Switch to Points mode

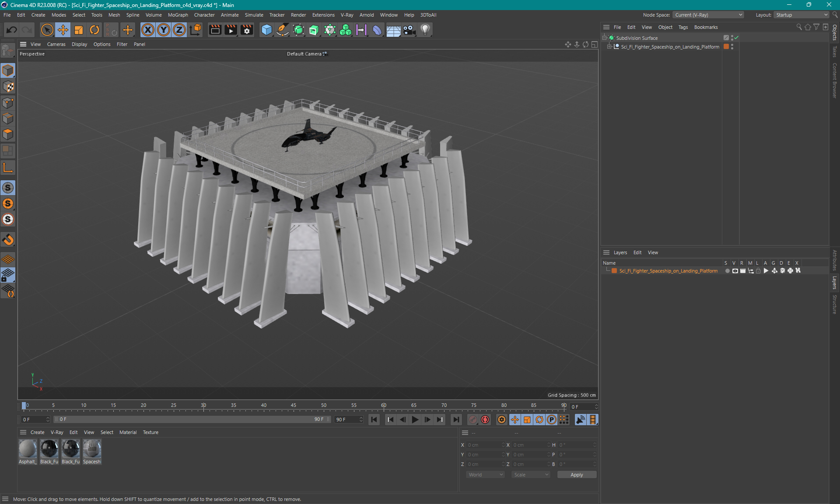[8, 103]
